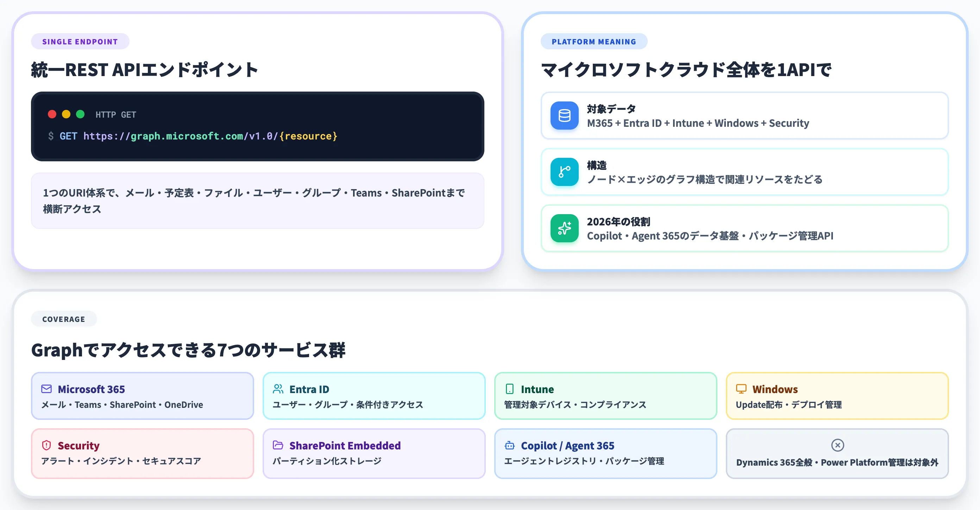Click the folder icon on SharePoint Embedded card
The width and height of the screenshot is (980, 510).
pyautogui.click(x=278, y=445)
